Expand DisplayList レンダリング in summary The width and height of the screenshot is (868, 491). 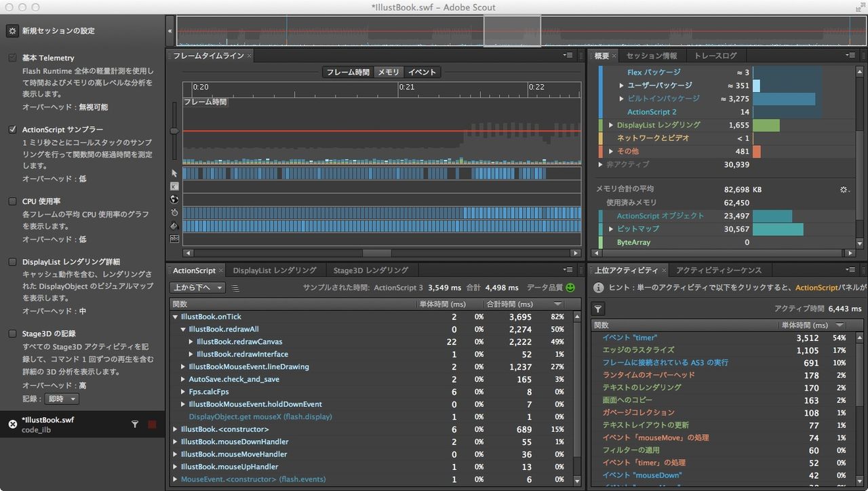[611, 125]
